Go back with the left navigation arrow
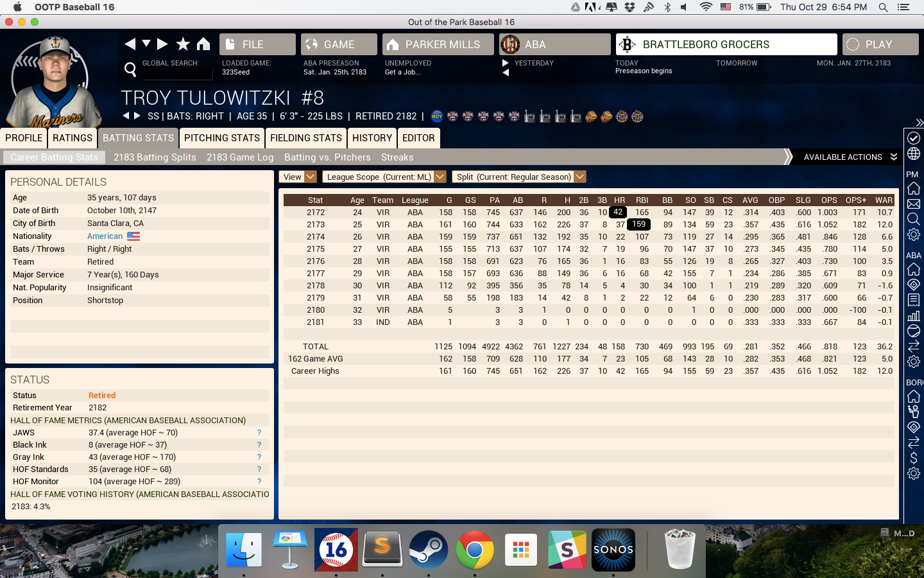Screen dimensions: 924x578 tap(130, 44)
